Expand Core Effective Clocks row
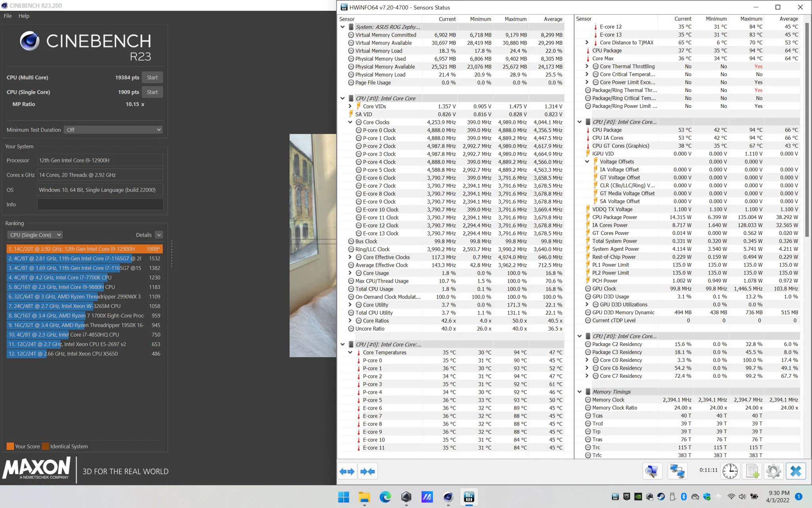Screen dimensions: 812x508 click(350, 257)
